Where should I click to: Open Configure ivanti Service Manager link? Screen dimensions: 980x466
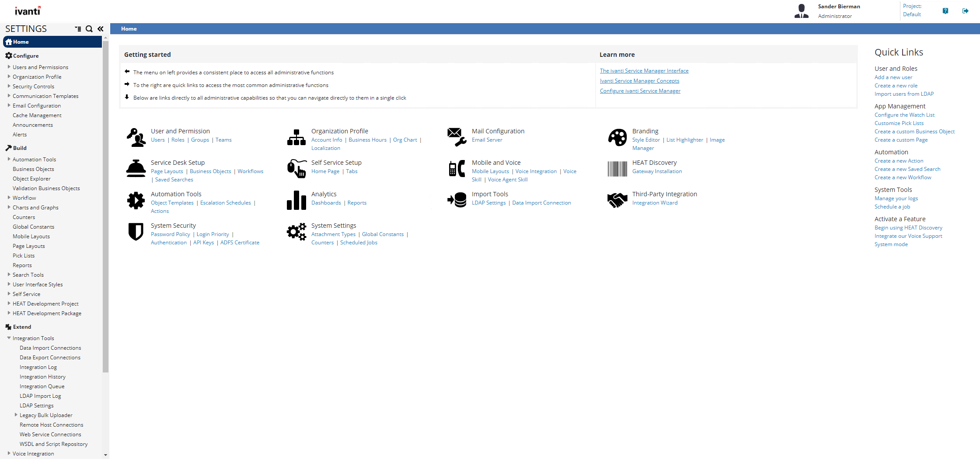coord(640,91)
